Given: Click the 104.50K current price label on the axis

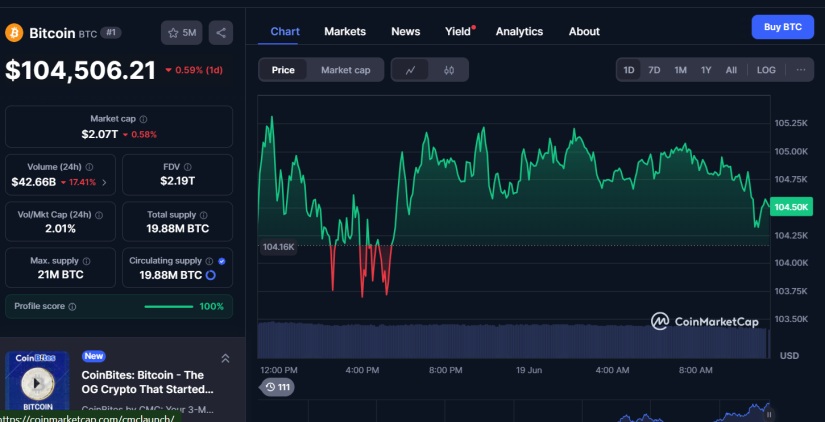Looking at the screenshot, I should pos(791,207).
